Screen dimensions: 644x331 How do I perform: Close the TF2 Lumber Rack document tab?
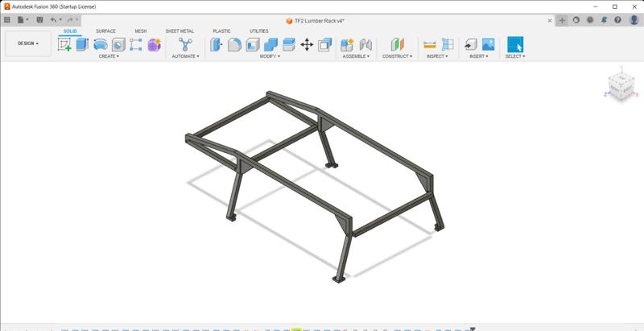pyautogui.click(x=550, y=20)
